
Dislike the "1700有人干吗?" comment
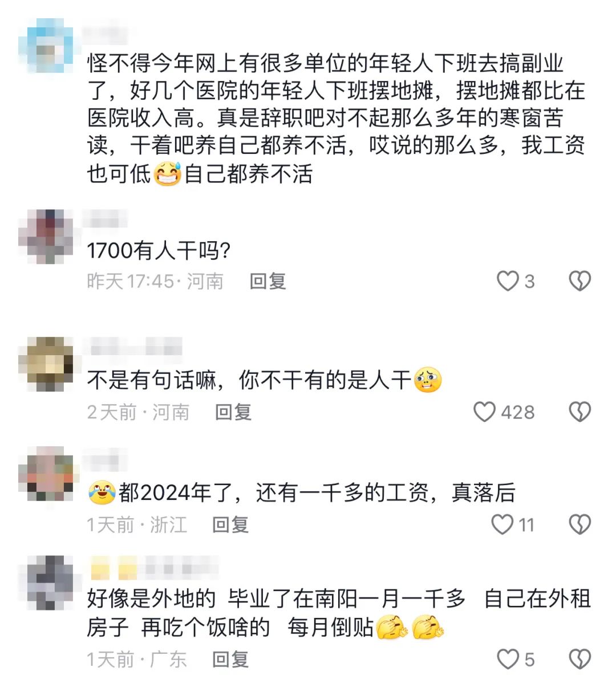point(580,281)
